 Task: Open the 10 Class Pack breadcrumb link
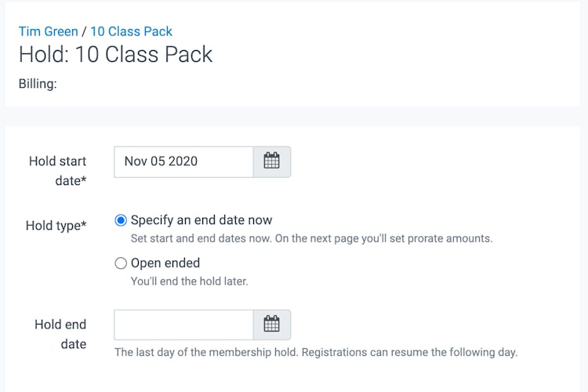(131, 31)
